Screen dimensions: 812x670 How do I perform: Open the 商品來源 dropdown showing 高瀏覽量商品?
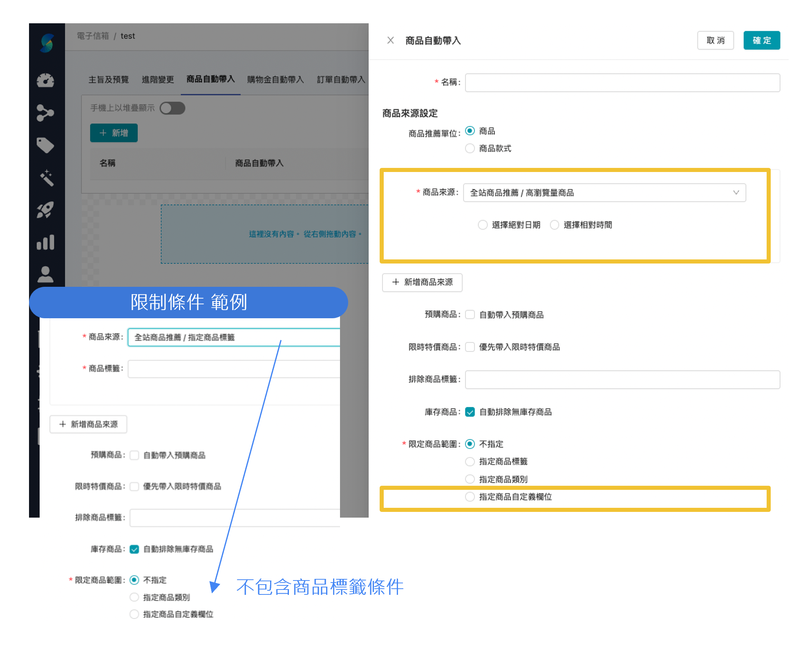click(605, 192)
